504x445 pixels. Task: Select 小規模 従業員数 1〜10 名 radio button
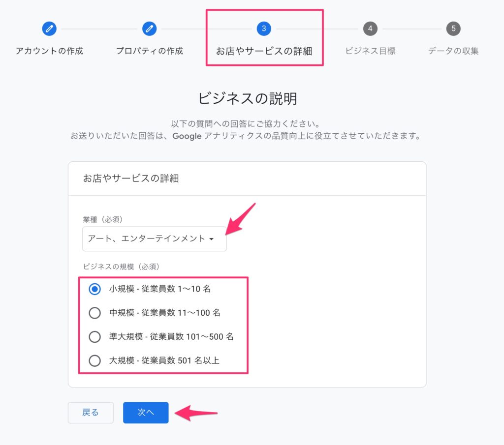coord(94,289)
